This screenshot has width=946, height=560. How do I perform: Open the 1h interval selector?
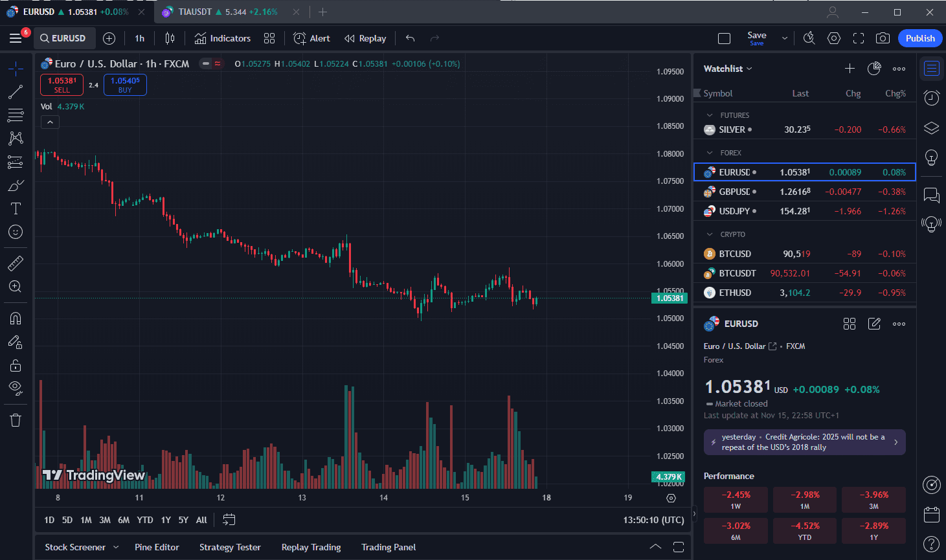point(139,38)
